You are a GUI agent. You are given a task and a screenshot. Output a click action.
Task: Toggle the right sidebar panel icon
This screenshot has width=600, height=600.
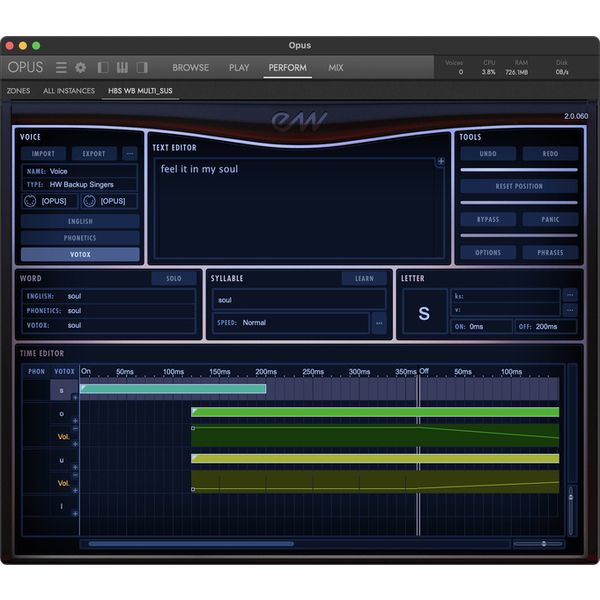click(x=142, y=68)
